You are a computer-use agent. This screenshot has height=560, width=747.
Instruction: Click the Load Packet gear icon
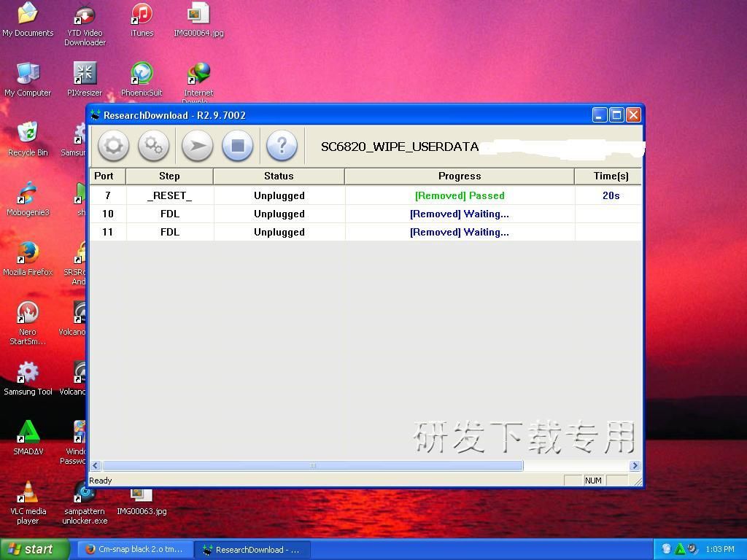click(x=113, y=146)
